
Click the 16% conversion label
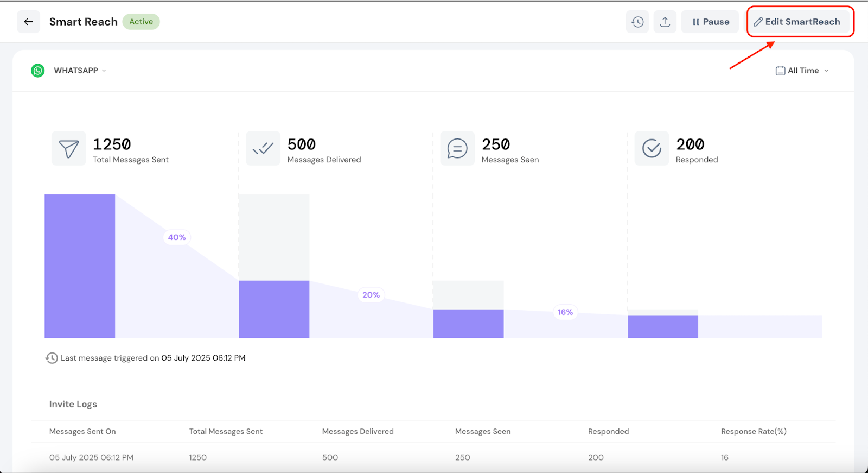pyautogui.click(x=565, y=312)
